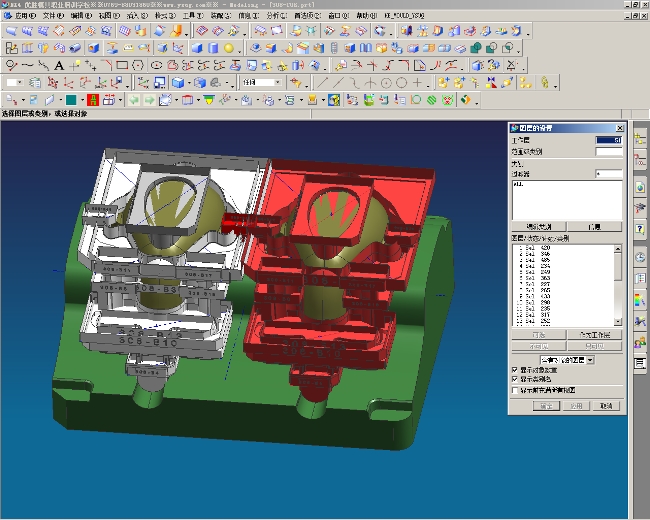Expand the primitives toolbar options arrow after sphere

coord(240,51)
